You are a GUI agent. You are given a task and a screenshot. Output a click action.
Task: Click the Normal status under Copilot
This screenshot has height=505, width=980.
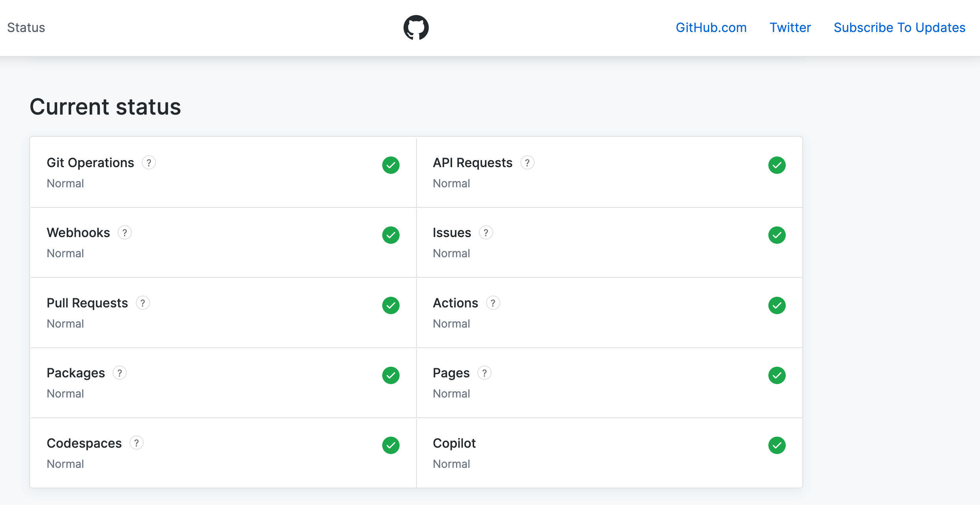[x=451, y=464]
